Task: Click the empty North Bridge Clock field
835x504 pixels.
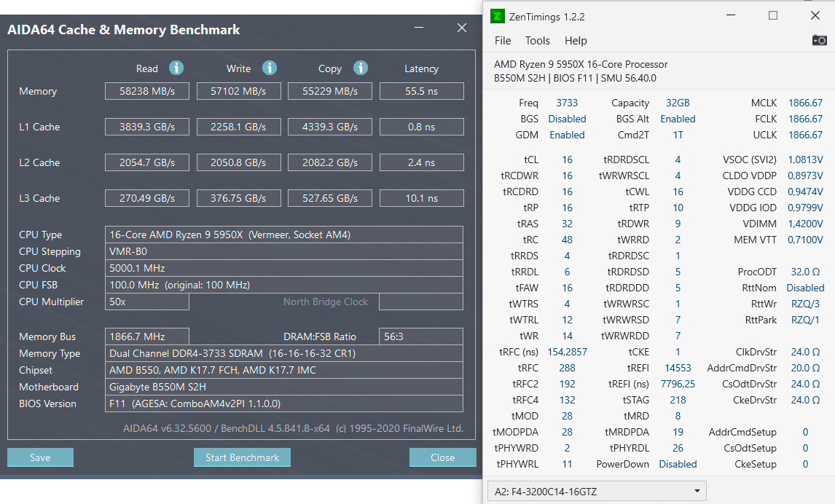Action: [x=420, y=302]
